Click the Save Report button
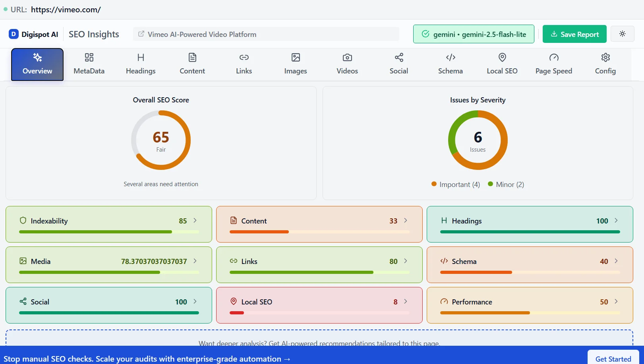The height and width of the screenshot is (364, 644). pyautogui.click(x=574, y=34)
